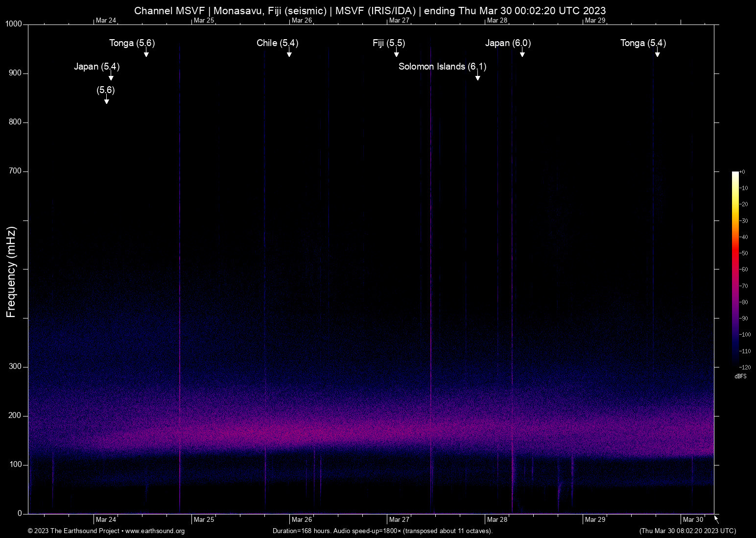The width and height of the screenshot is (756, 538).
Task: Click the arrow under the unnamed (5.6) label
Action: (106, 100)
